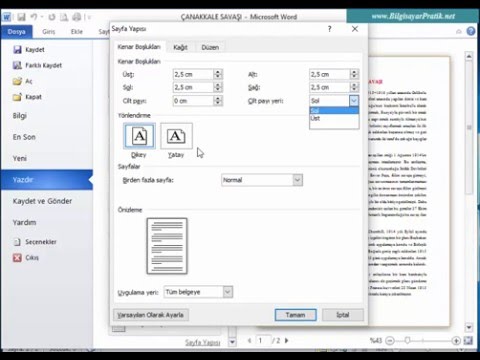Screen dimensions: 480x360
Task: Click the Cilt payı input field
Action: coord(193,101)
